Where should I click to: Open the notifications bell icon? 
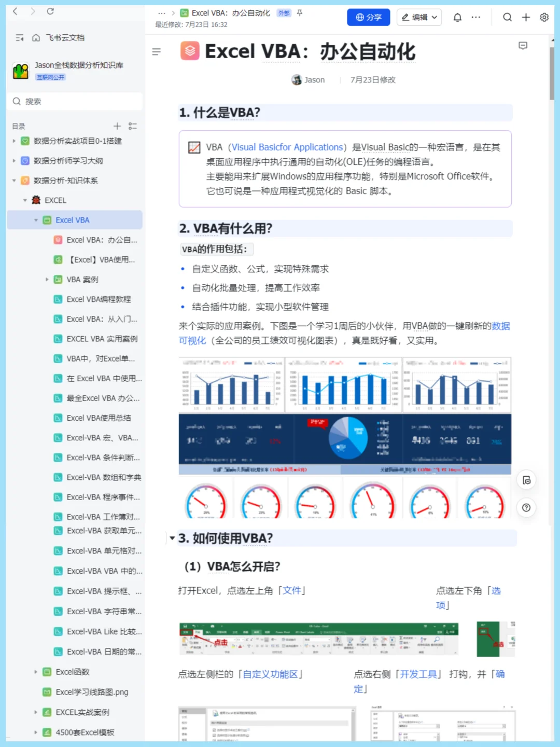coord(457,17)
